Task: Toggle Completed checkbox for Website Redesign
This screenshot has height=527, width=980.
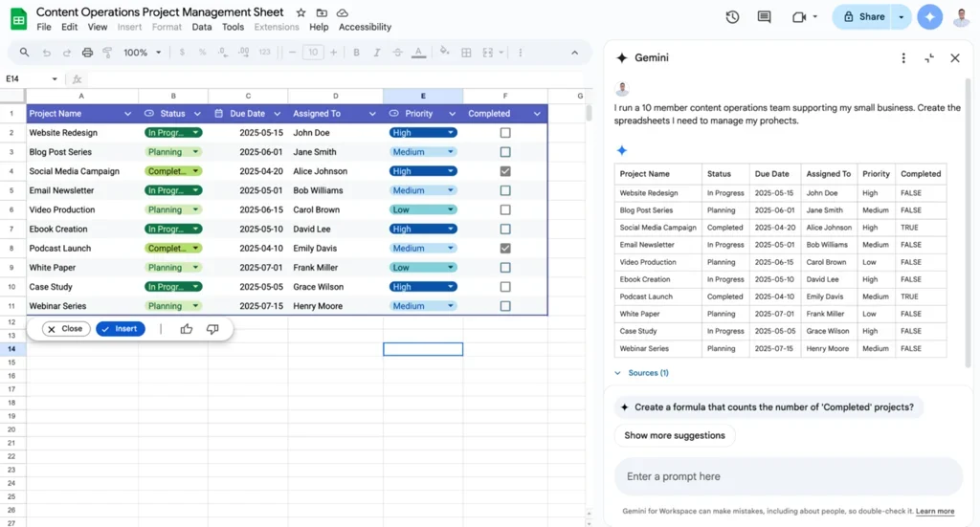Action: click(505, 132)
